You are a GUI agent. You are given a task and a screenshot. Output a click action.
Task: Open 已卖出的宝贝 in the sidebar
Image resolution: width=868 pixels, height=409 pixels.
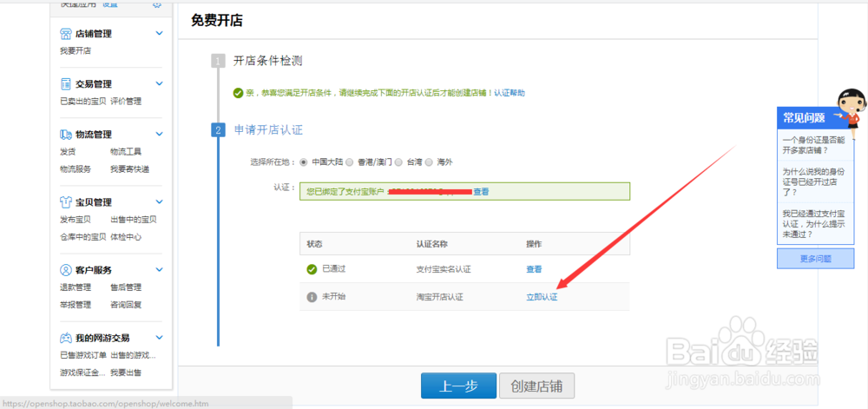tap(83, 102)
